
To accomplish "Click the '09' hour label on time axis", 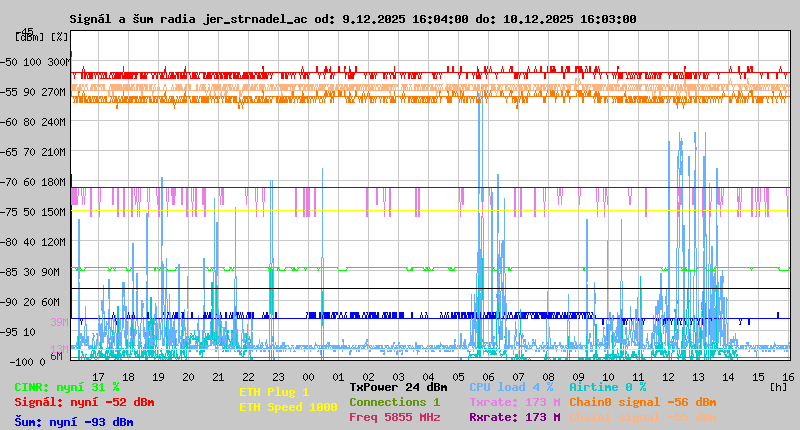I will click(x=578, y=377).
